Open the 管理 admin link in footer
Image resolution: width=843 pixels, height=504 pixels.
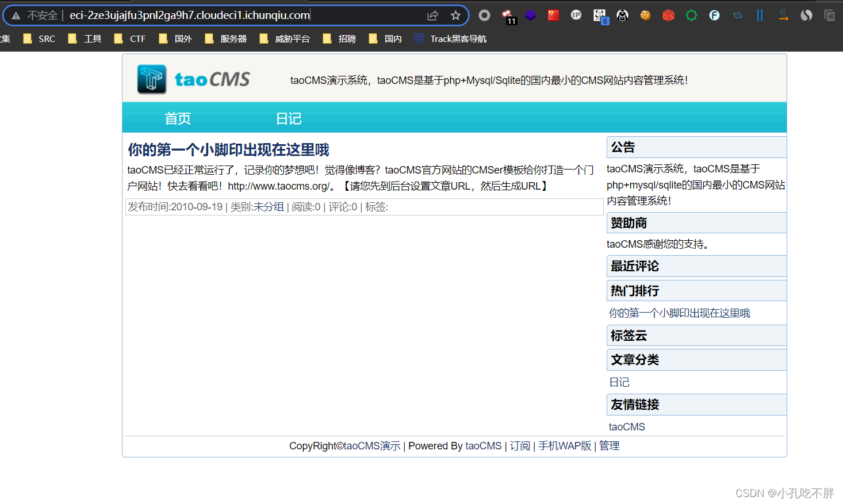(x=610, y=446)
